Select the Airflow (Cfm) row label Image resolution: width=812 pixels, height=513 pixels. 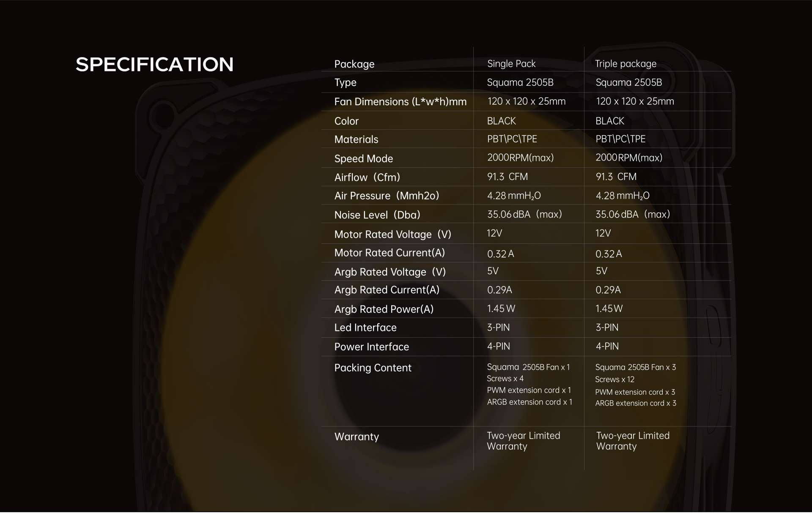tap(367, 177)
